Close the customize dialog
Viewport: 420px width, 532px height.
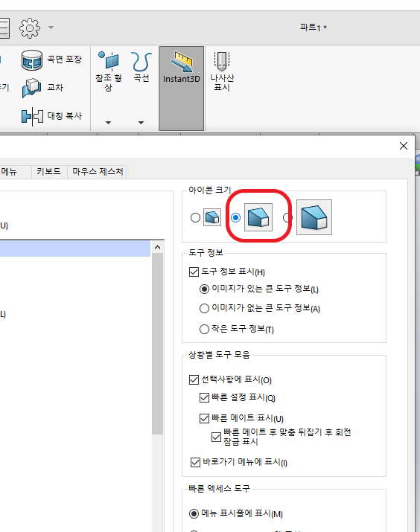coord(404,146)
